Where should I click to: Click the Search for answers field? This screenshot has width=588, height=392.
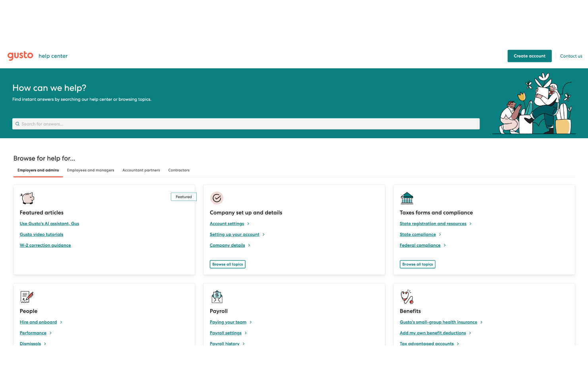[159, 124]
